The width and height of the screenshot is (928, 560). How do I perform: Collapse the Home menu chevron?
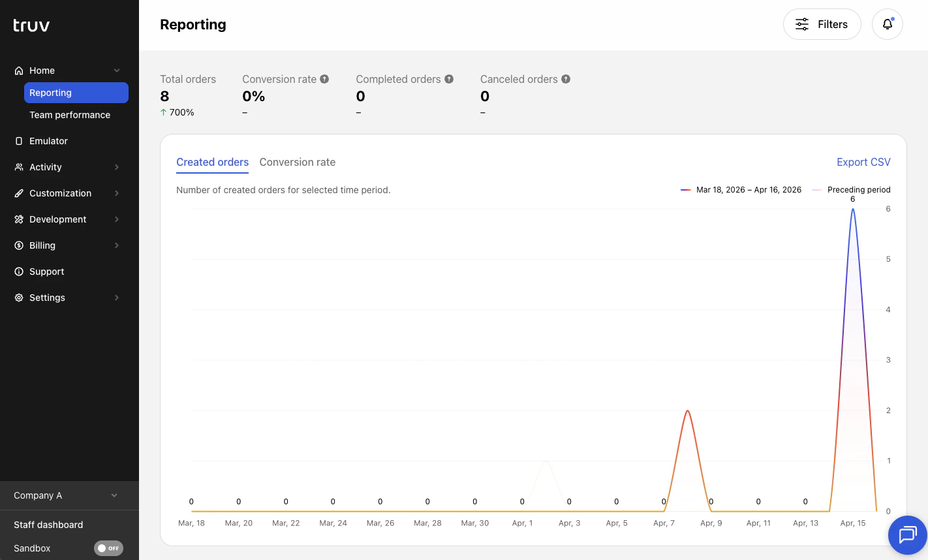(117, 70)
